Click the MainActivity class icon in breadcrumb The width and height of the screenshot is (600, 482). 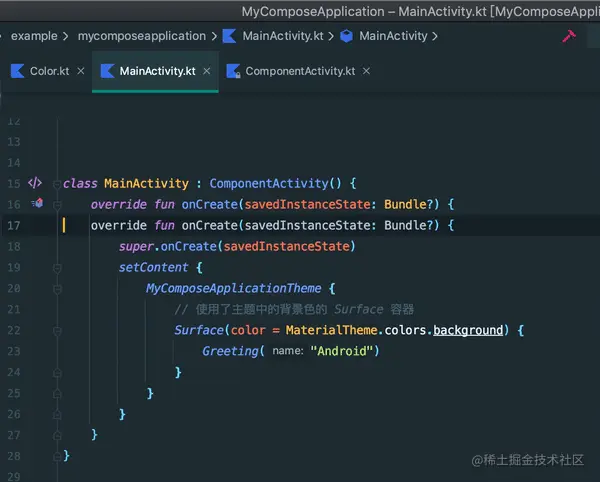(347, 36)
